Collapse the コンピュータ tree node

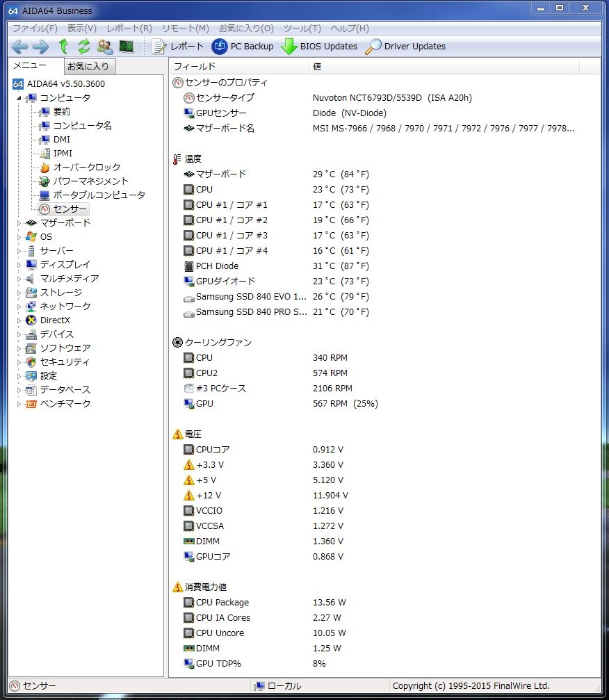point(19,98)
